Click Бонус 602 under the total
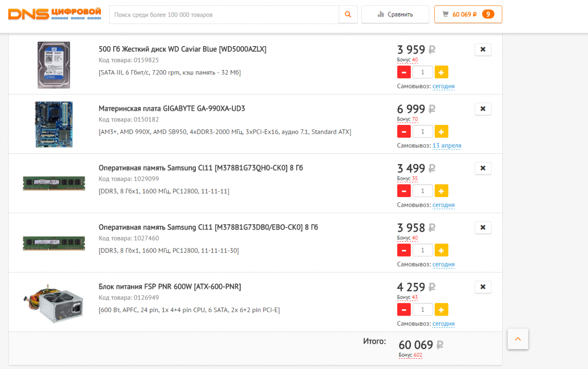This screenshot has height=369, width=588. click(x=411, y=355)
